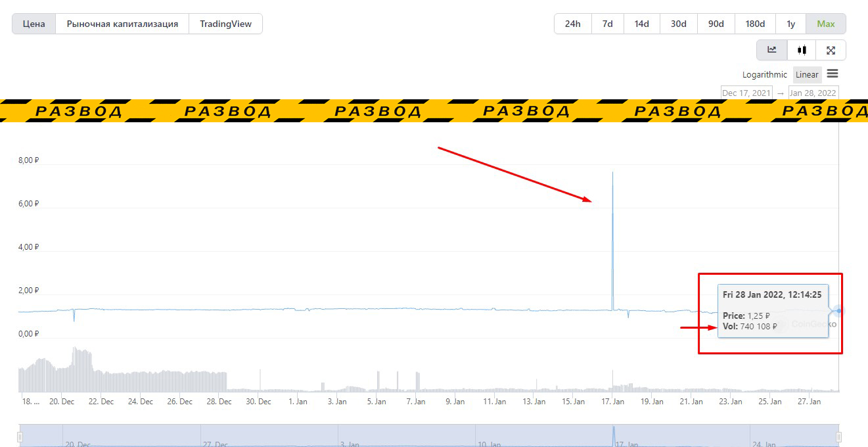
Task: Switch range to 1y
Action: pyautogui.click(x=790, y=24)
